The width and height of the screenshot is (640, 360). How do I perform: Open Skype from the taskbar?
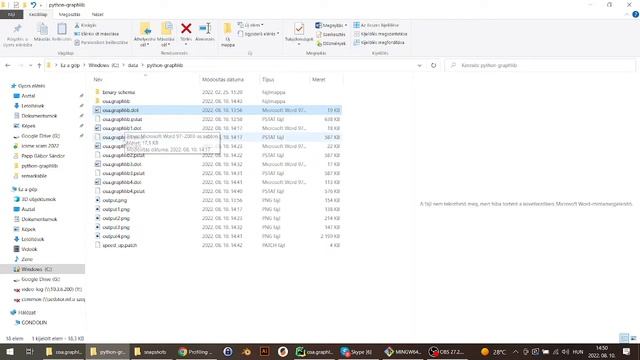pos(357,351)
